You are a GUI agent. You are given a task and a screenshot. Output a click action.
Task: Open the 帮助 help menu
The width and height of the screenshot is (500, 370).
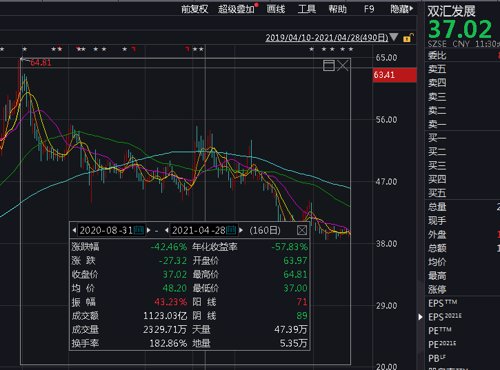338,9
